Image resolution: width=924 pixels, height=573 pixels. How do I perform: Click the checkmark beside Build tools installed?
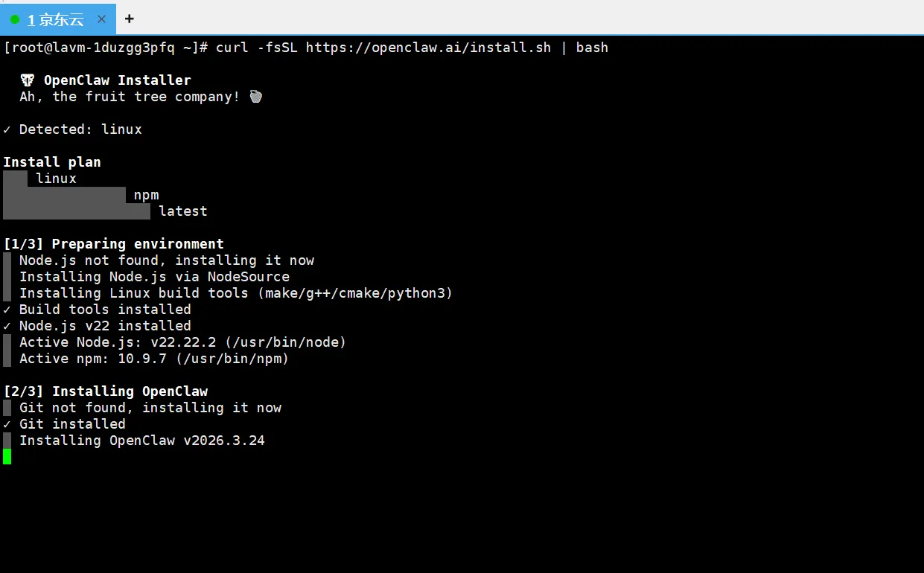point(7,310)
